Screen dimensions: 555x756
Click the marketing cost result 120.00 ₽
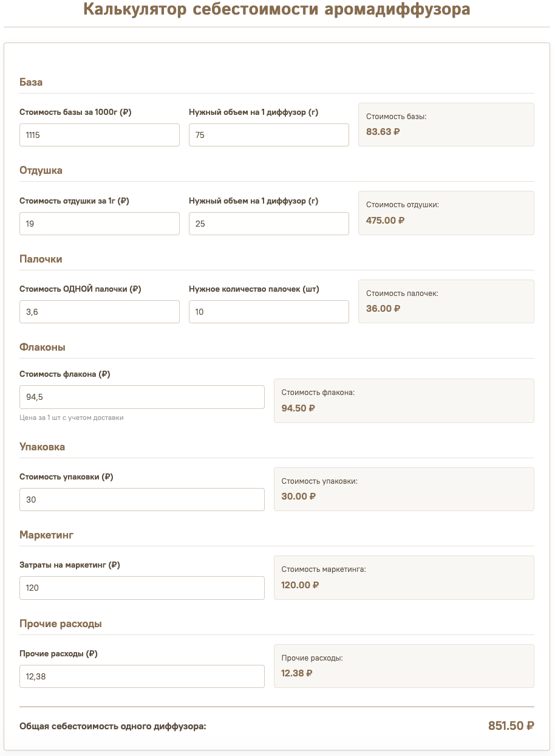click(x=300, y=585)
